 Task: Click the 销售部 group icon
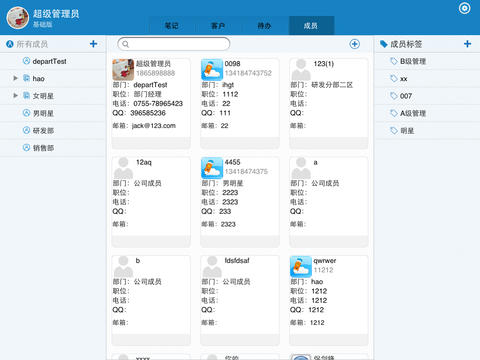[x=26, y=147]
